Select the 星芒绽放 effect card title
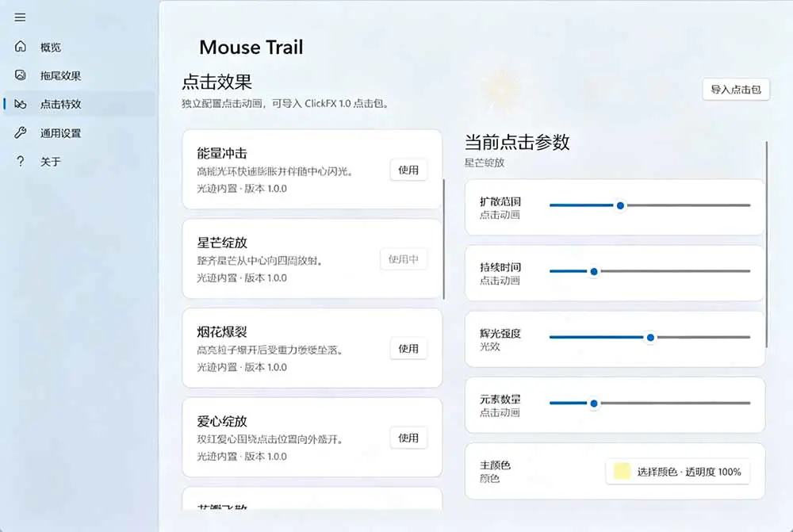 [222, 243]
